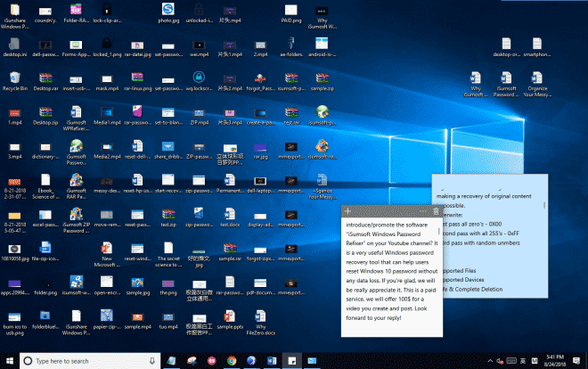Image resolution: width=588 pixels, height=369 pixels.
Task: Open the Recycle Bin desktop icon
Action: 15,76
